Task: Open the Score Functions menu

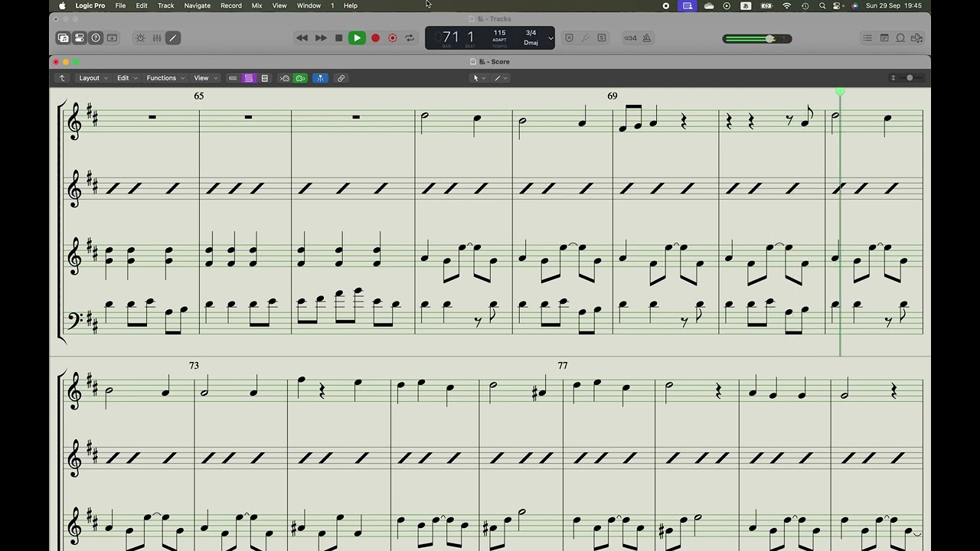Action: coord(165,78)
